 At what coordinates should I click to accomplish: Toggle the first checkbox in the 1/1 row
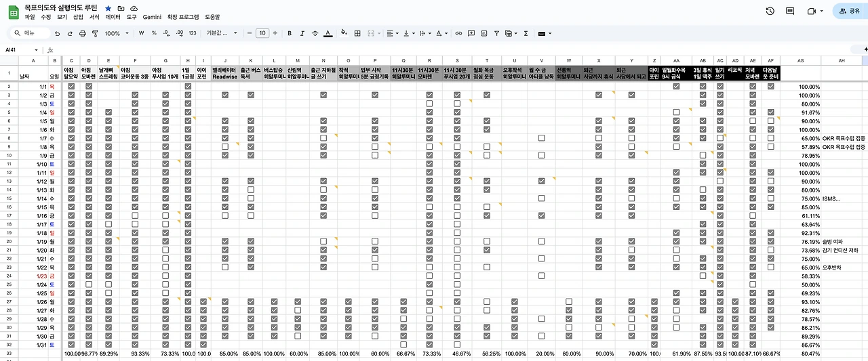click(x=71, y=87)
